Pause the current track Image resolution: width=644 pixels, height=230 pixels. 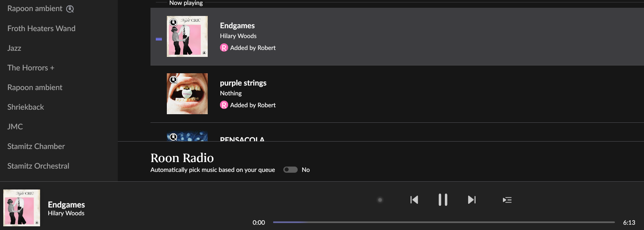point(443,200)
